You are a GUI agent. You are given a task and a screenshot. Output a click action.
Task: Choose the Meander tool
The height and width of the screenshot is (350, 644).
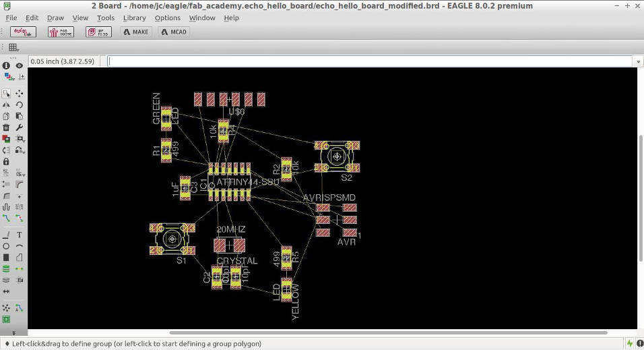tap(6, 207)
